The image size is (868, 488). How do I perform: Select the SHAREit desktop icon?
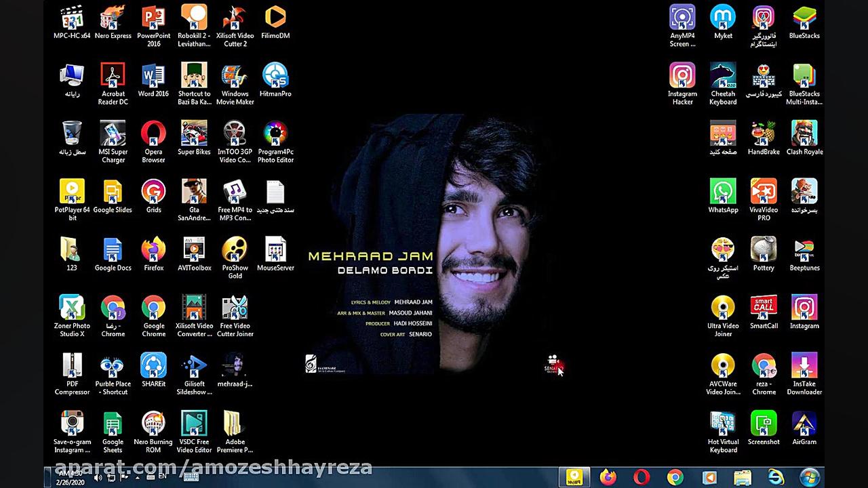[153, 367]
